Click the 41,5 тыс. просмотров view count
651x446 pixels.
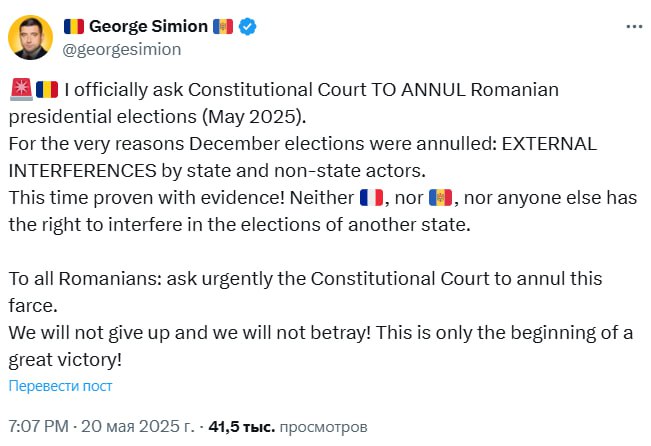click(288, 427)
